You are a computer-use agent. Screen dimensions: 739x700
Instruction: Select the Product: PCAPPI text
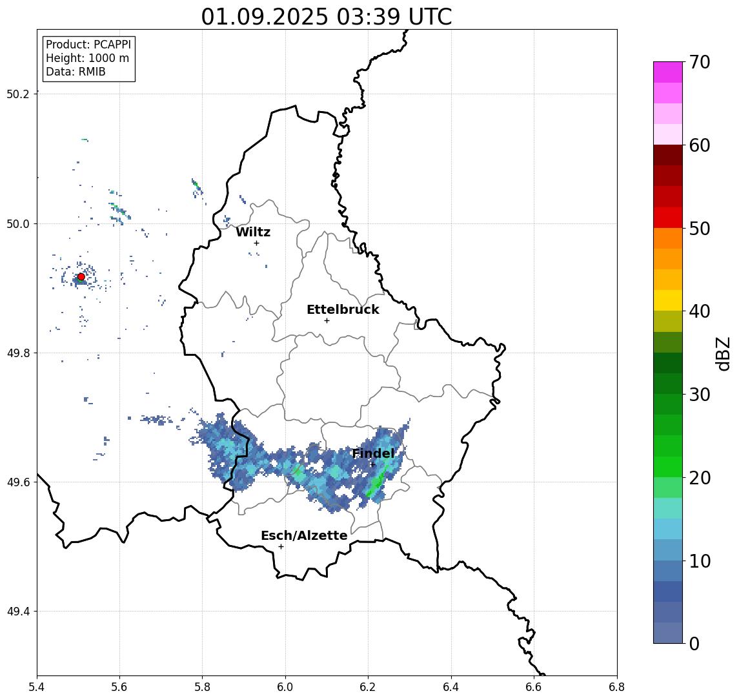88,45
